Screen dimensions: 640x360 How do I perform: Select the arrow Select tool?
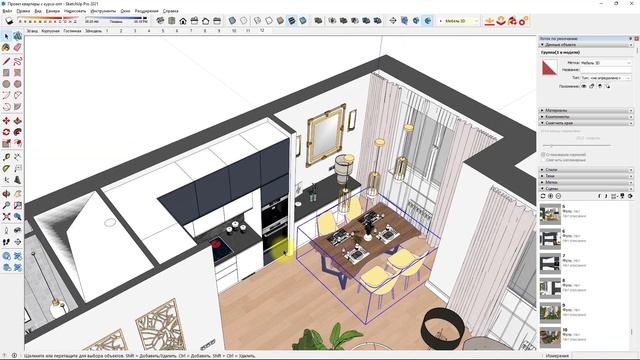6,37
